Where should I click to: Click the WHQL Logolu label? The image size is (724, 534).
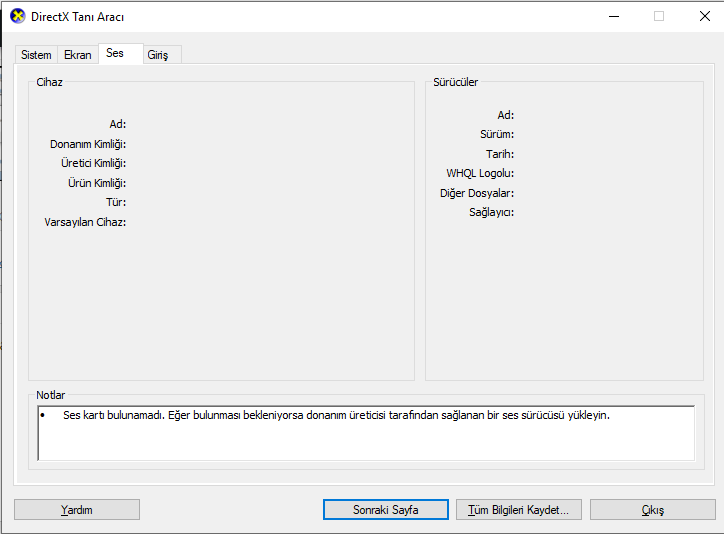[x=480, y=174]
